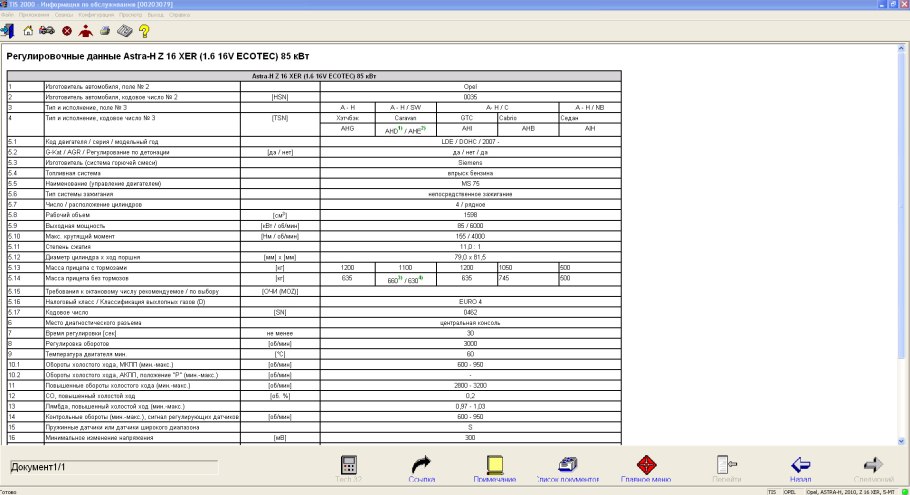Viewport: 910px width, 495px height.
Task: Click the Tech 32 calculator button
Action: pos(349,468)
